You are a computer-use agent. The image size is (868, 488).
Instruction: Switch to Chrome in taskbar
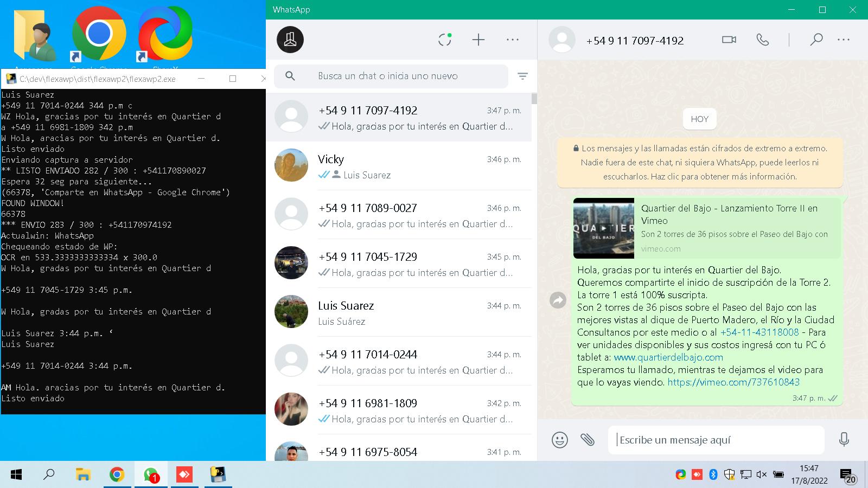117,475
